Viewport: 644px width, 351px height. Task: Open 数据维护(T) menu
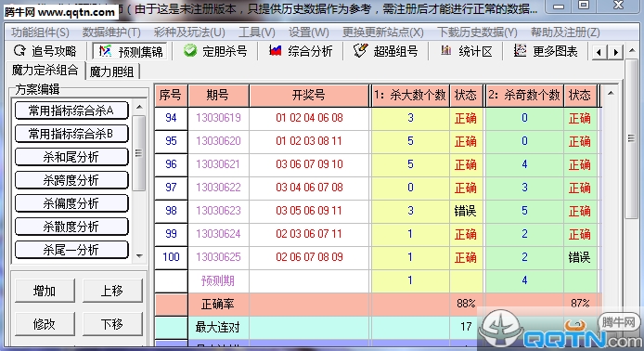coord(111,32)
